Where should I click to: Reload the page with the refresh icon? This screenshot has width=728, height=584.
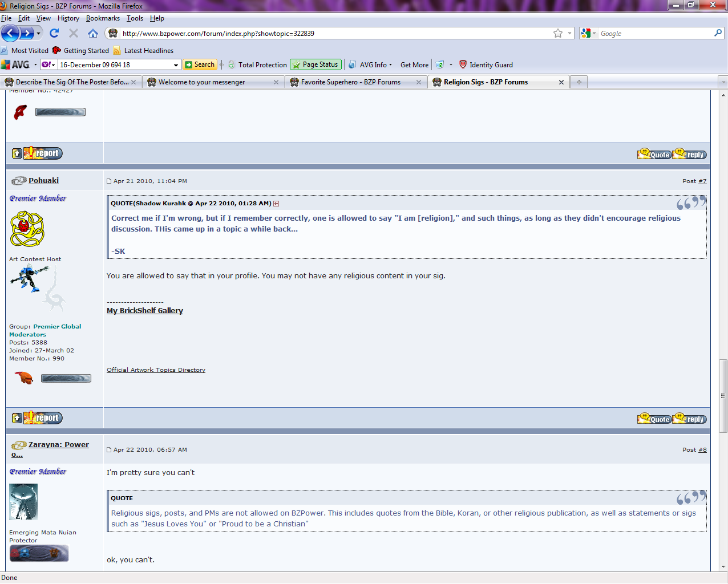(54, 33)
